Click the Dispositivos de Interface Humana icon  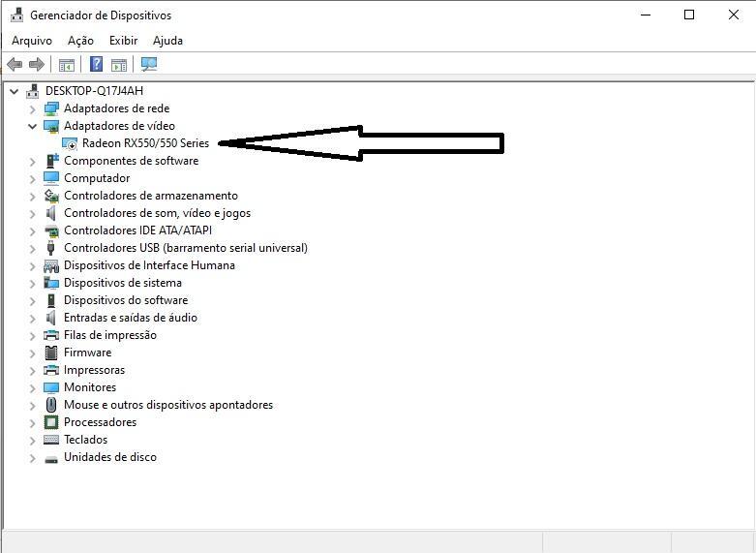tap(51, 265)
